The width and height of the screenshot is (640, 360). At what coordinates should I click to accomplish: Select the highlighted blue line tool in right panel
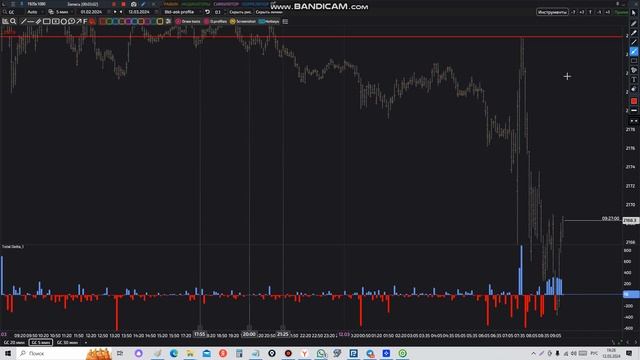click(633, 51)
